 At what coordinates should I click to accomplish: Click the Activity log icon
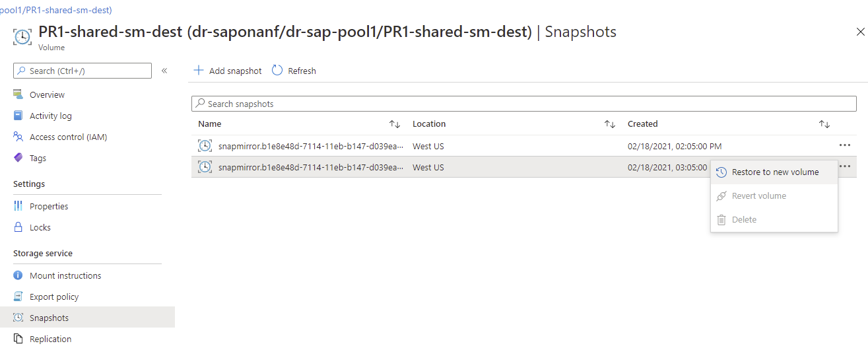(18, 116)
